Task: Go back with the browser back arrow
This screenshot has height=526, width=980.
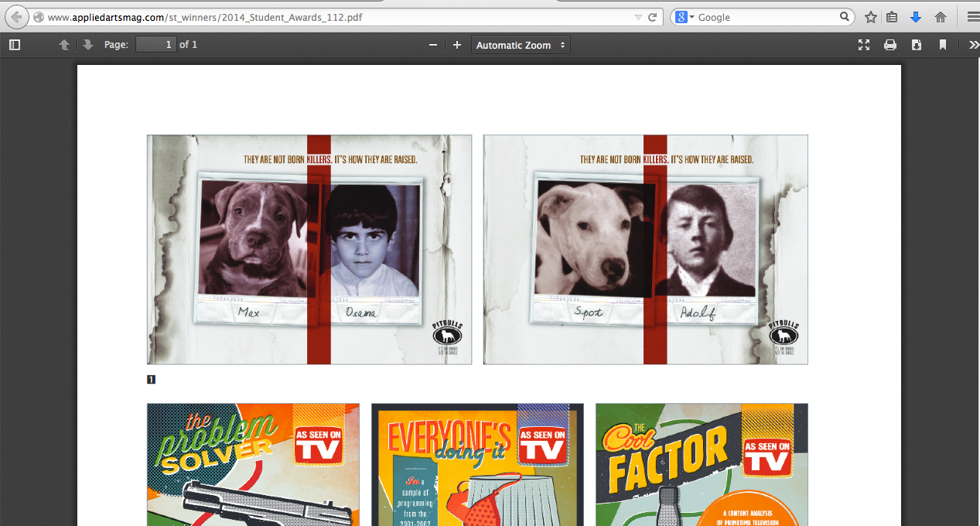Action: tap(15, 17)
